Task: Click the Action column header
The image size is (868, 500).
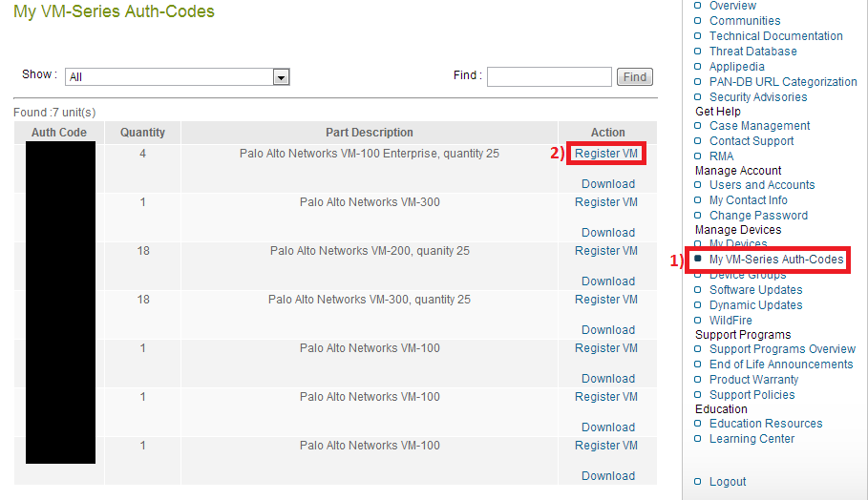Action: pos(607,133)
